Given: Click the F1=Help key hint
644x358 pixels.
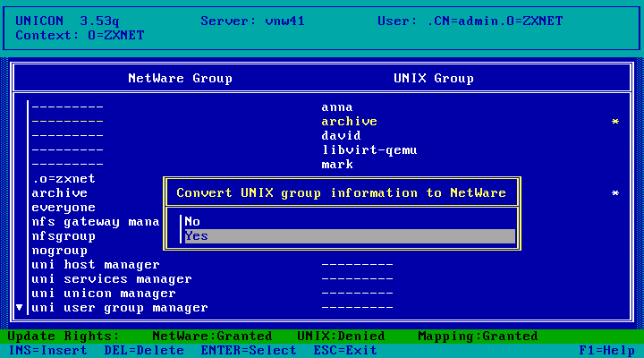Looking at the screenshot, I should pos(606,350).
